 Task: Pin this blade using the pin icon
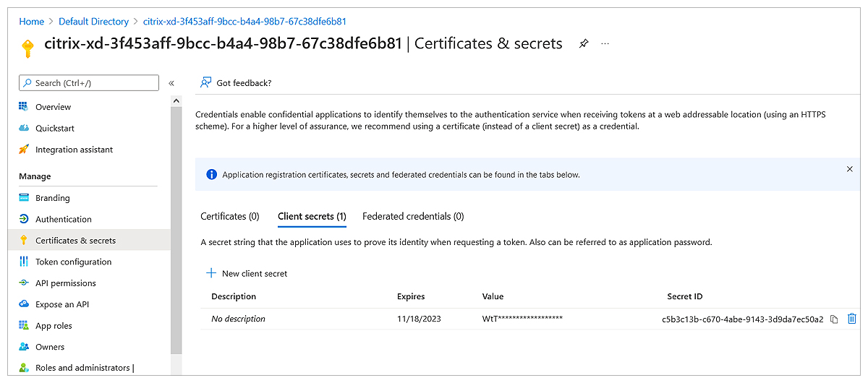[584, 43]
